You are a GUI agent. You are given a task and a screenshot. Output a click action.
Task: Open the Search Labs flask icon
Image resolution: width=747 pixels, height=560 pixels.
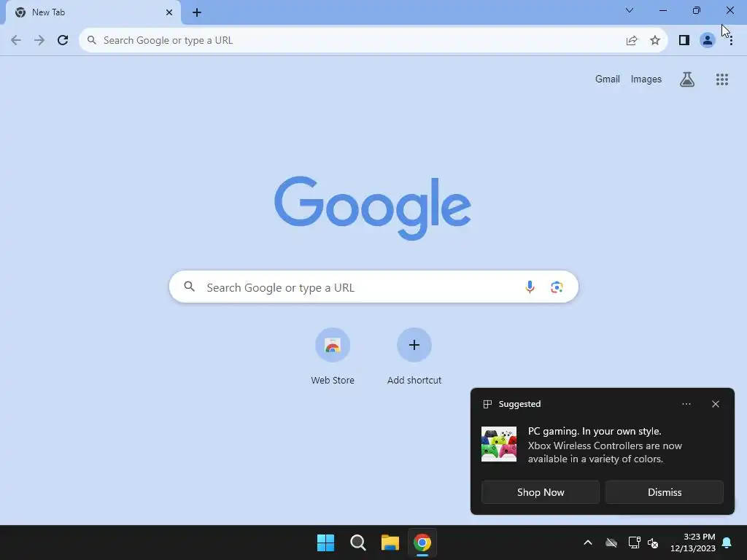[x=687, y=79]
